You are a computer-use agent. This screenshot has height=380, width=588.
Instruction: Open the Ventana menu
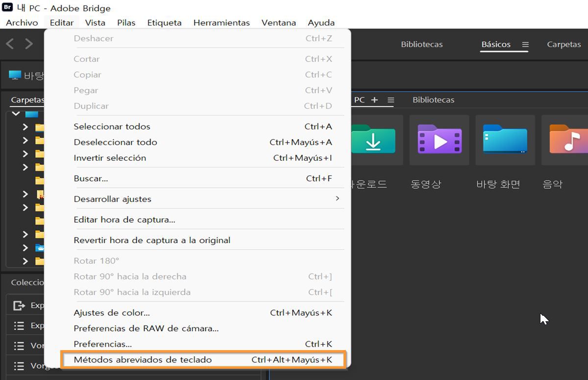coord(279,23)
